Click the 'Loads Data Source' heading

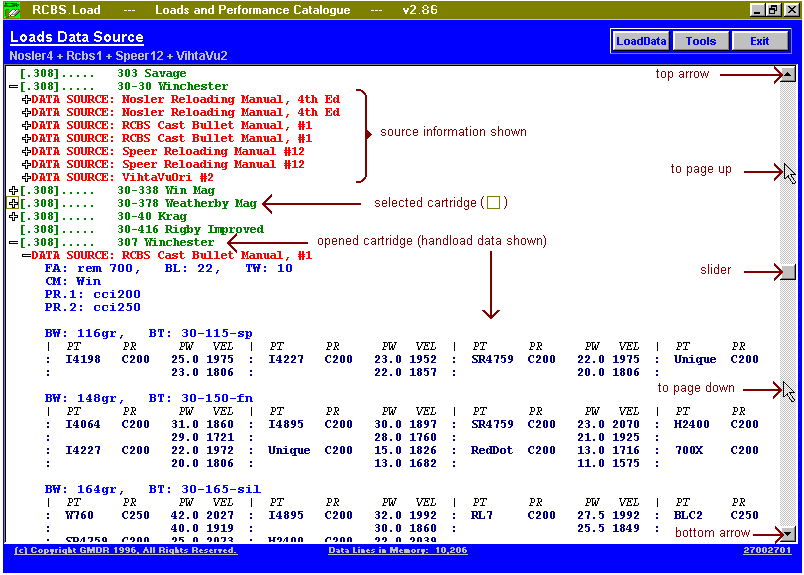tap(77, 37)
